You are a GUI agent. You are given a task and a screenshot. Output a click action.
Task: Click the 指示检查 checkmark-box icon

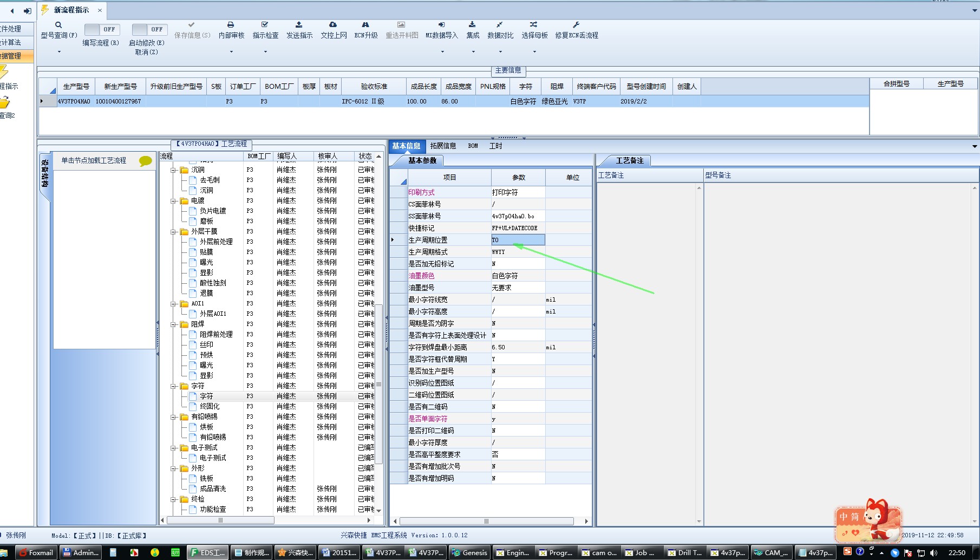coord(265,25)
